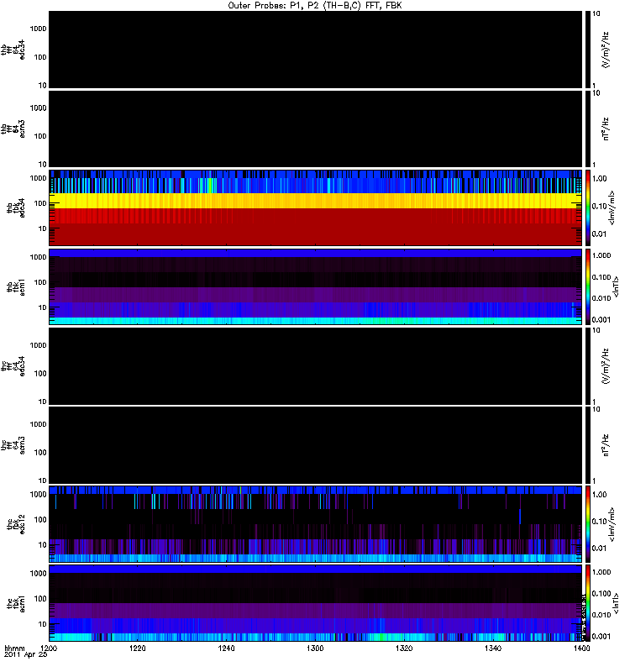The height and width of the screenshot is (672, 630).
Task: Click the 10 y-tick of thc fbk scm1 panel
Action: (42, 624)
